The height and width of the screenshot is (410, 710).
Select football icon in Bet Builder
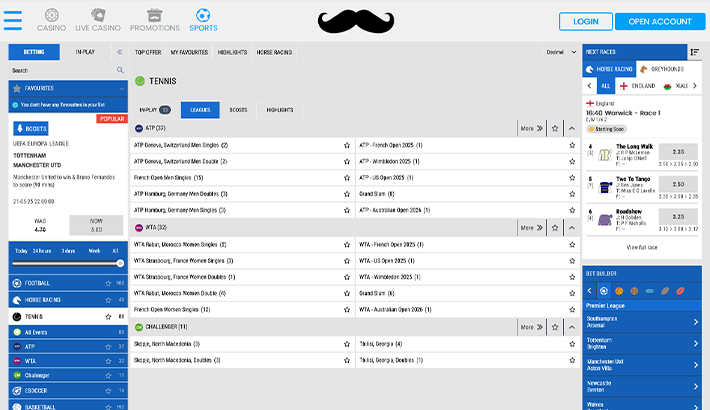point(604,291)
